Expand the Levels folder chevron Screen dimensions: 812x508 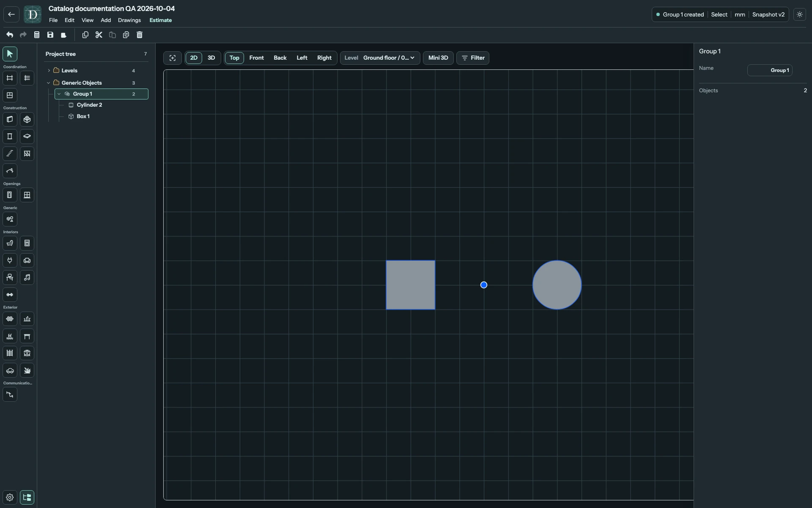coord(49,71)
